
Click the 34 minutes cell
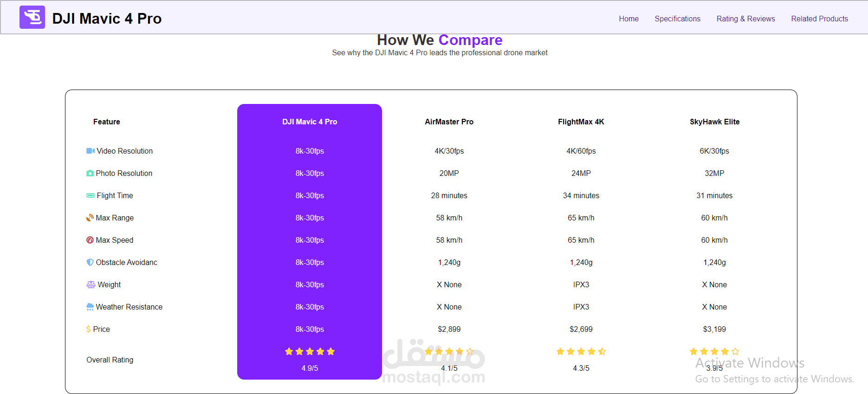click(x=581, y=195)
